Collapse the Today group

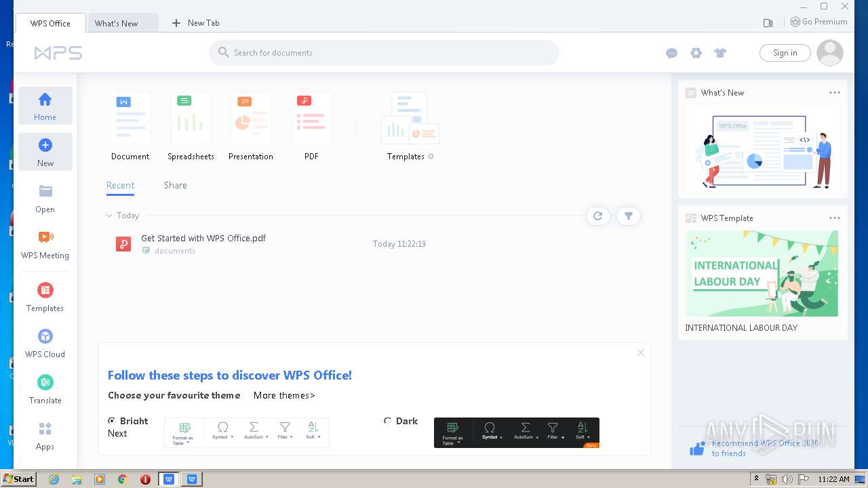pos(109,216)
